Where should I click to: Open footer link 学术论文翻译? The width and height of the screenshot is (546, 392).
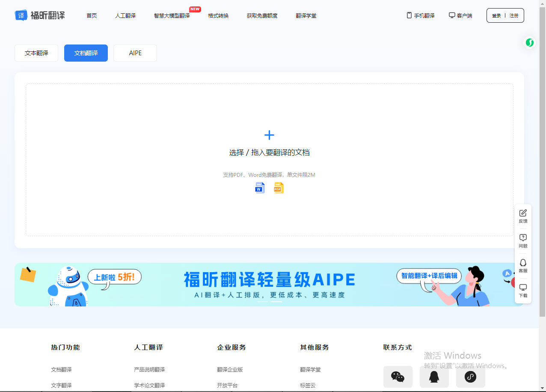[x=149, y=385]
